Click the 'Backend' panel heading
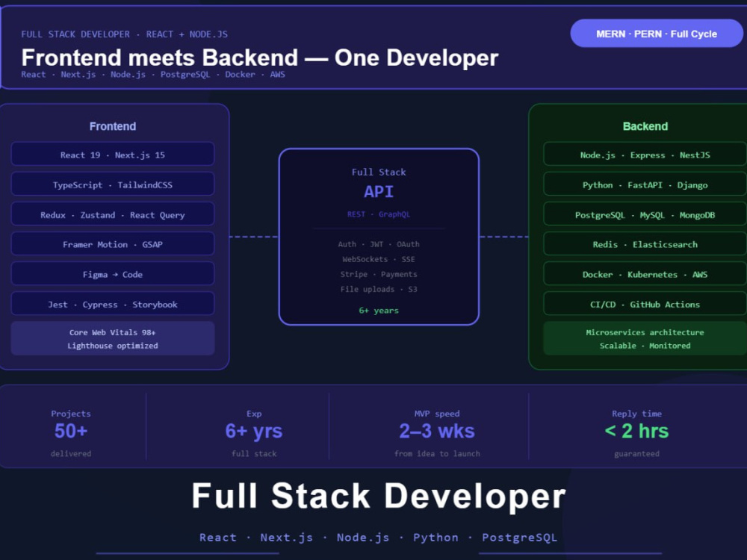The height and width of the screenshot is (560, 747). (x=645, y=126)
